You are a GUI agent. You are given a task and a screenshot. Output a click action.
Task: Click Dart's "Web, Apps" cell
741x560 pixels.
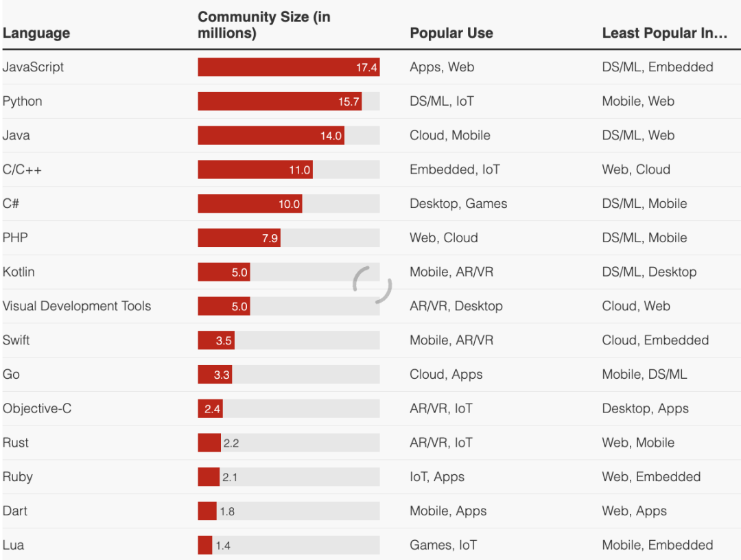click(634, 511)
